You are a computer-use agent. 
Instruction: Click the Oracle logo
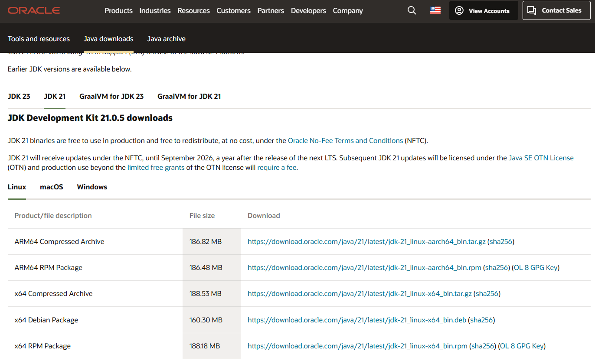point(34,10)
